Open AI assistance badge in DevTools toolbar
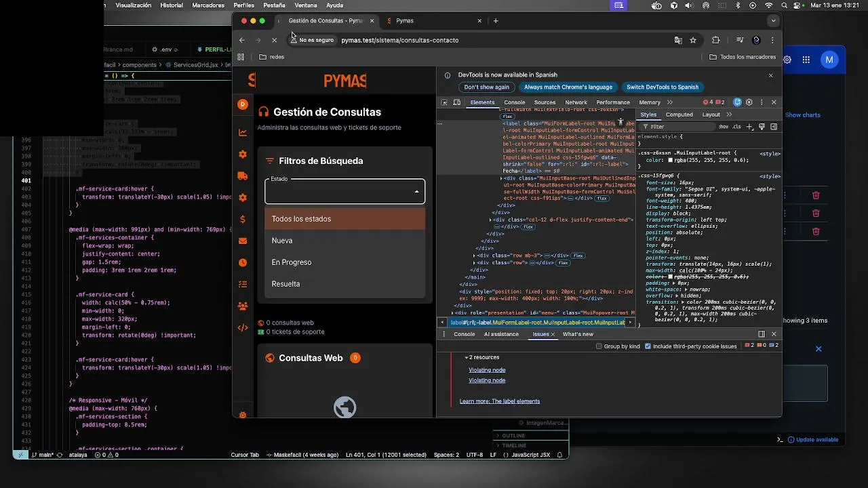Image resolution: width=868 pixels, height=488 pixels. [737, 102]
